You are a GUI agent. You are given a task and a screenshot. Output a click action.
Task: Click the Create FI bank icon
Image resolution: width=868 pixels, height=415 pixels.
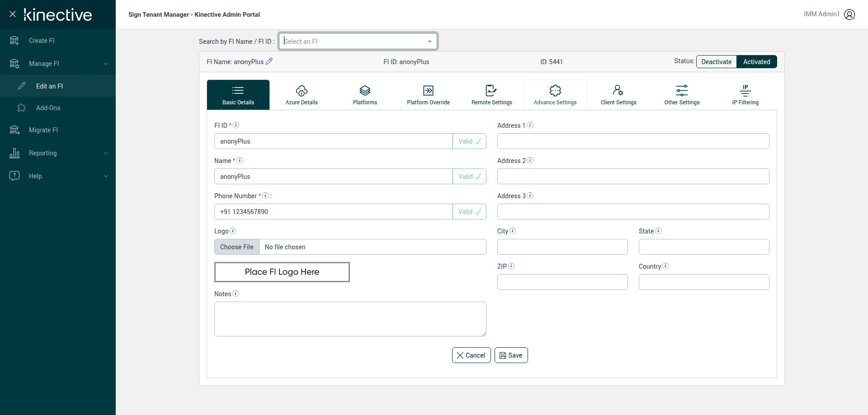pos(14,41)
